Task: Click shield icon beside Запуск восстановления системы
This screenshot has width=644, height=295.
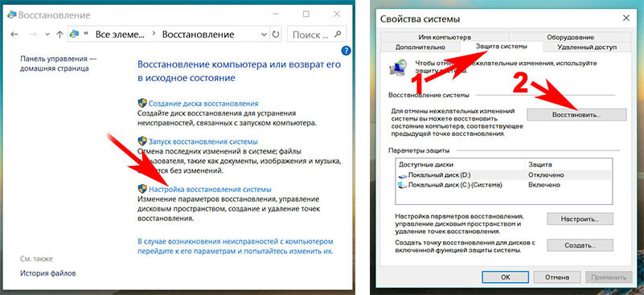Action: click(x=142, y=141)
